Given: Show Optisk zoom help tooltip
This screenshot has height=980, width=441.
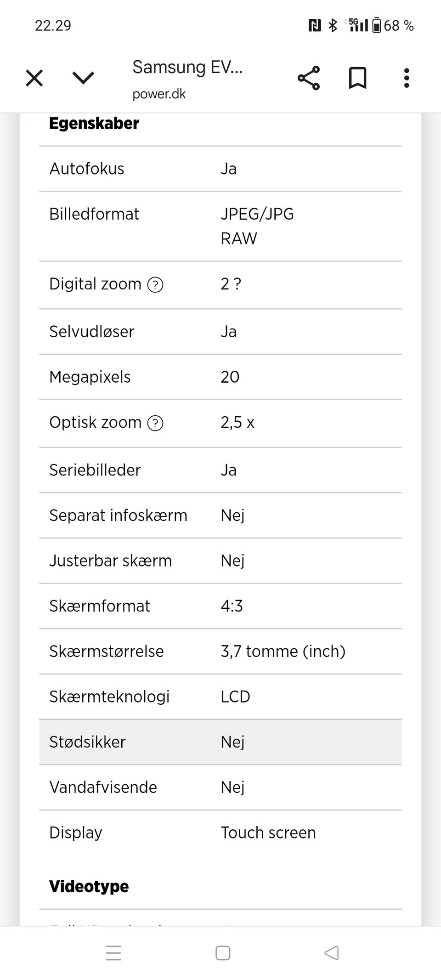Looking at the screenshot, I should point(155,423).
